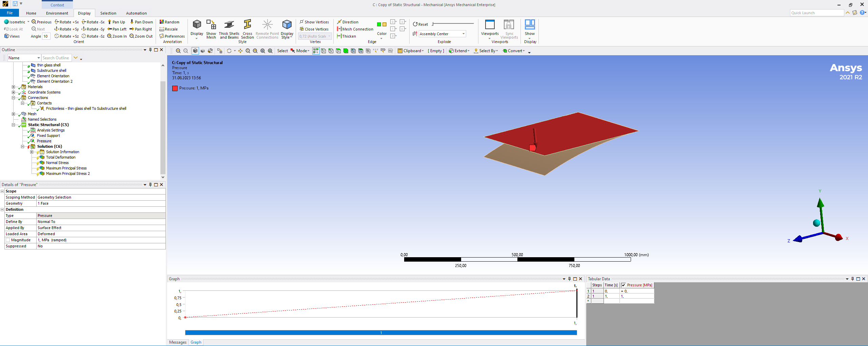
Task: Toggle Thick Shells and Beams display
Action: 229,25
